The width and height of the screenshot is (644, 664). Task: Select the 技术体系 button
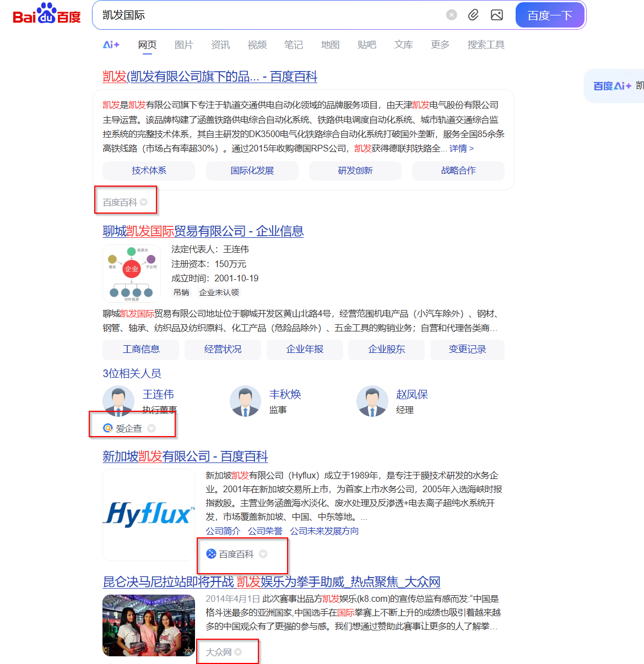(149, 171)
